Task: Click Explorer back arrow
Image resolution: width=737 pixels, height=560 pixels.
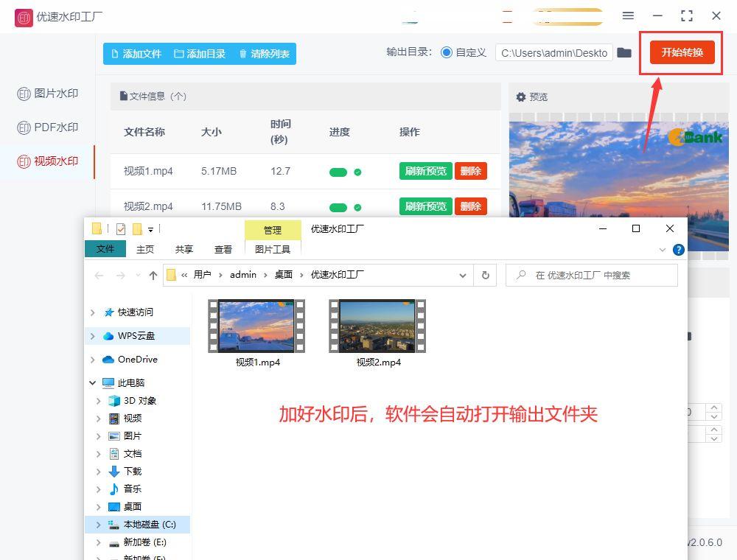Action: (x=99, y=276)
